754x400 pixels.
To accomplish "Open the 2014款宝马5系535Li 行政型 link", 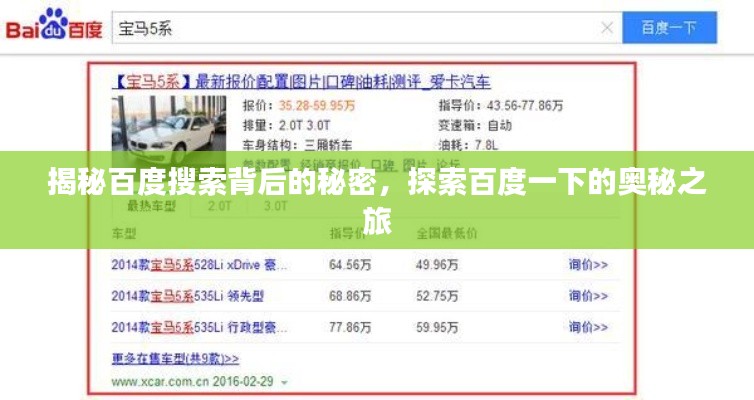I will pos(199,327).
